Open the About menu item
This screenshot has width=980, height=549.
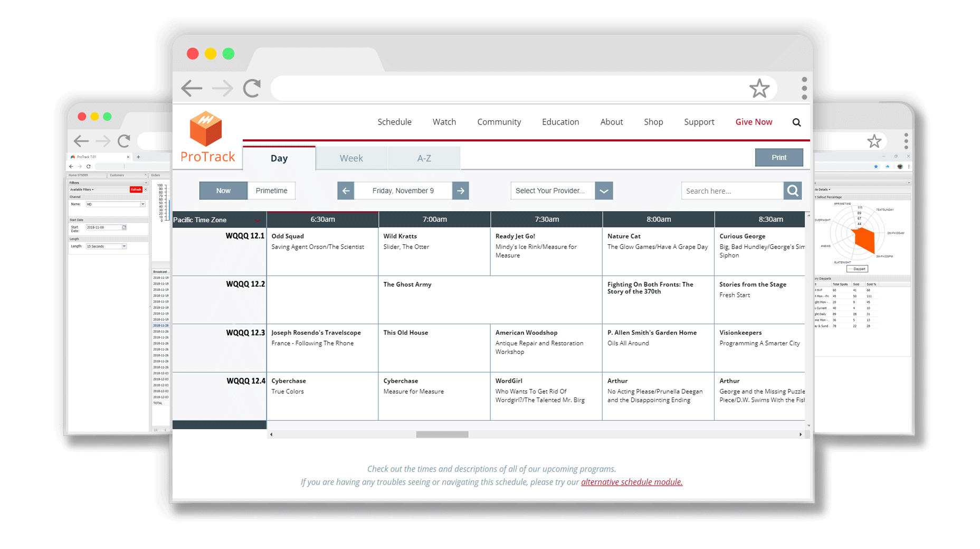point(612,122)
